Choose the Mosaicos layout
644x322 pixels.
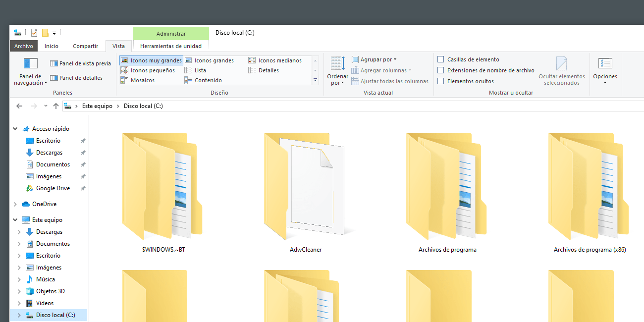click(138, 80)
